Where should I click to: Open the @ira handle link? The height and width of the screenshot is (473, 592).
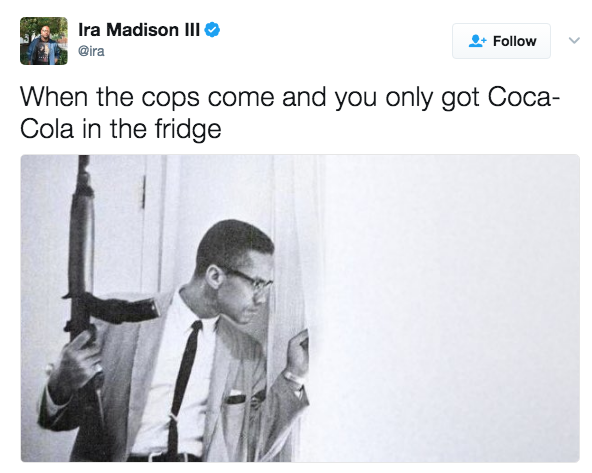(x=91, y=51)
